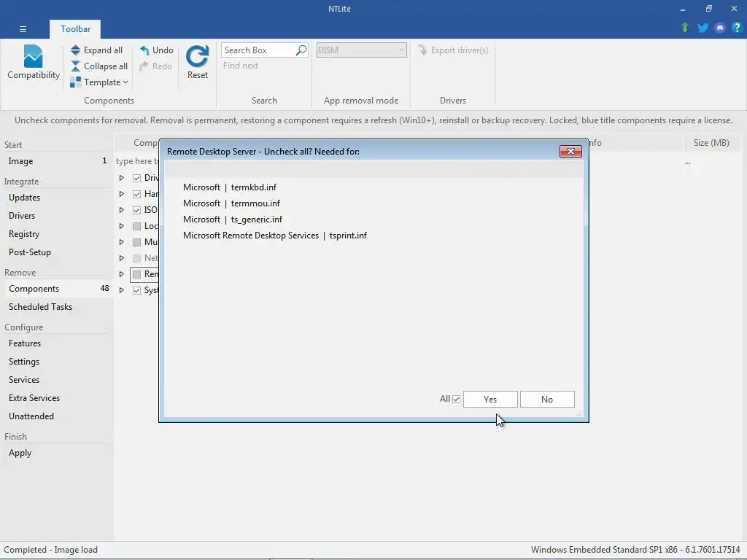Viewport: 747px width, 560px height.
Task: Expand the Driv tree row
Action: pyautogui.click(x=122, y=178)
